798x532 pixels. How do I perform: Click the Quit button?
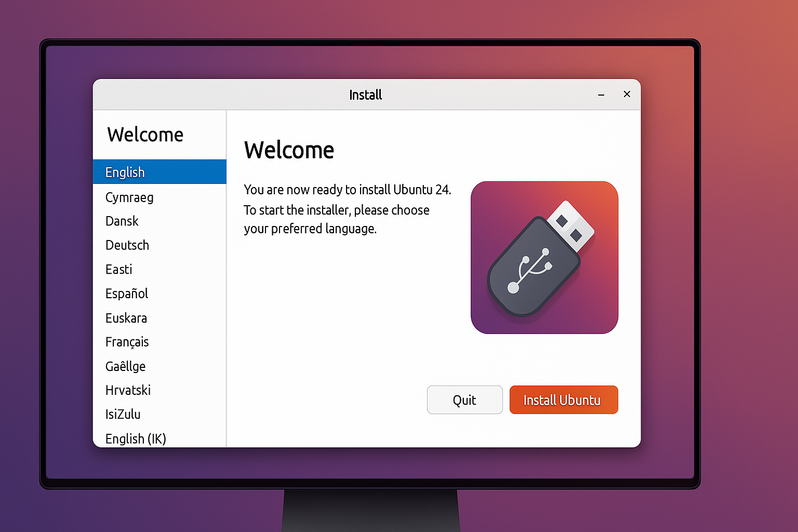(464, 400)
